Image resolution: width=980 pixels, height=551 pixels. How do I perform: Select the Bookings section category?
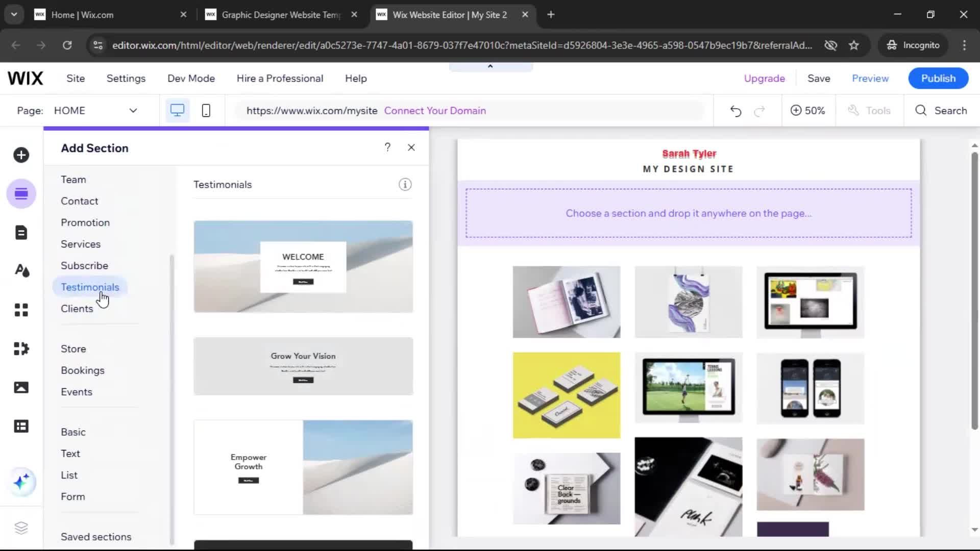83,370
